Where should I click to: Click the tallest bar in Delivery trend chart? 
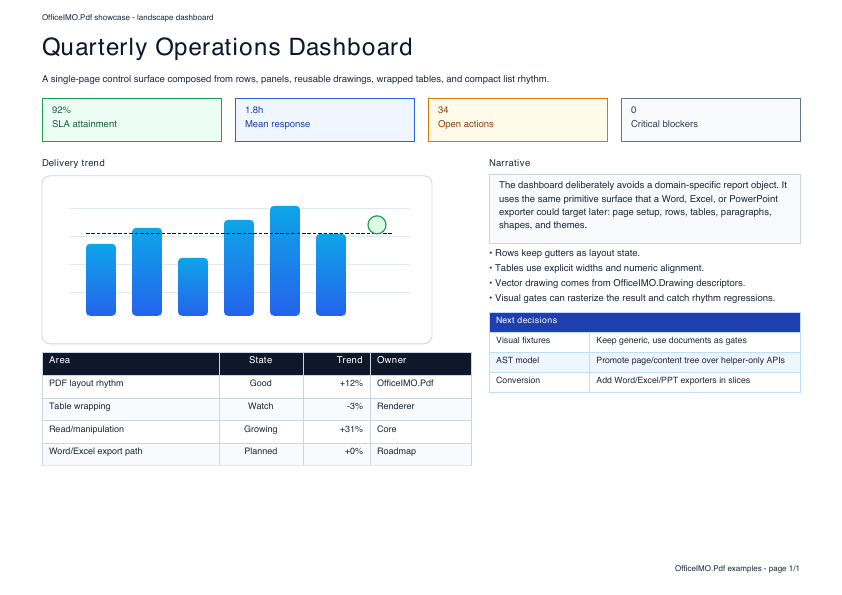[285, 261]
